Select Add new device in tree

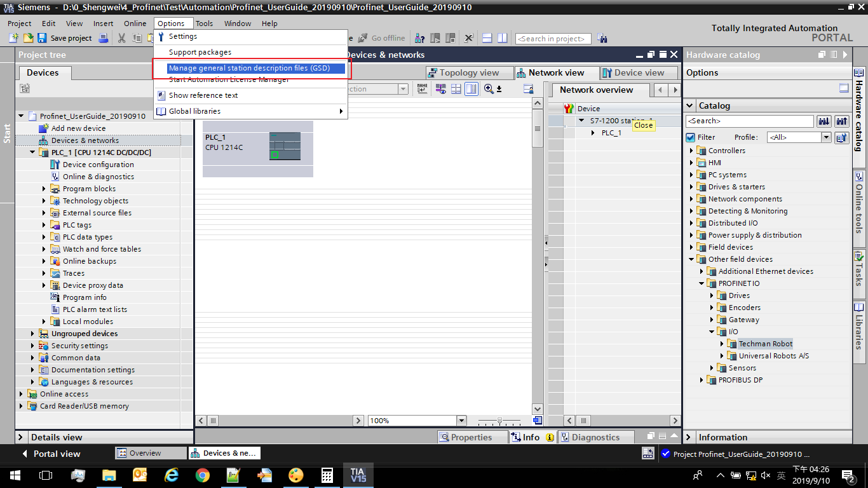[78, 128]
